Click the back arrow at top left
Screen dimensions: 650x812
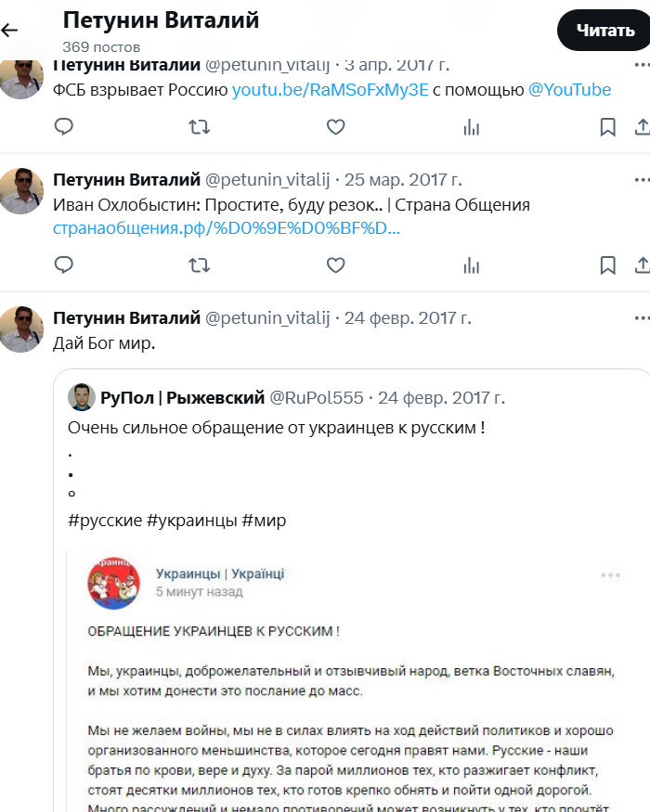coord(10,30)
